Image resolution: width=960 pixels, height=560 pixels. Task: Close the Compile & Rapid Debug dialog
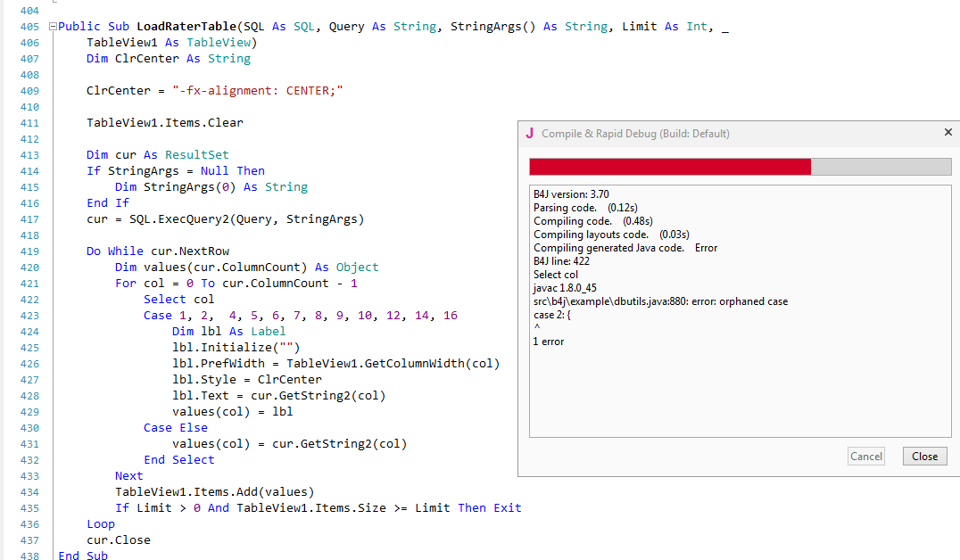[924, 456]
